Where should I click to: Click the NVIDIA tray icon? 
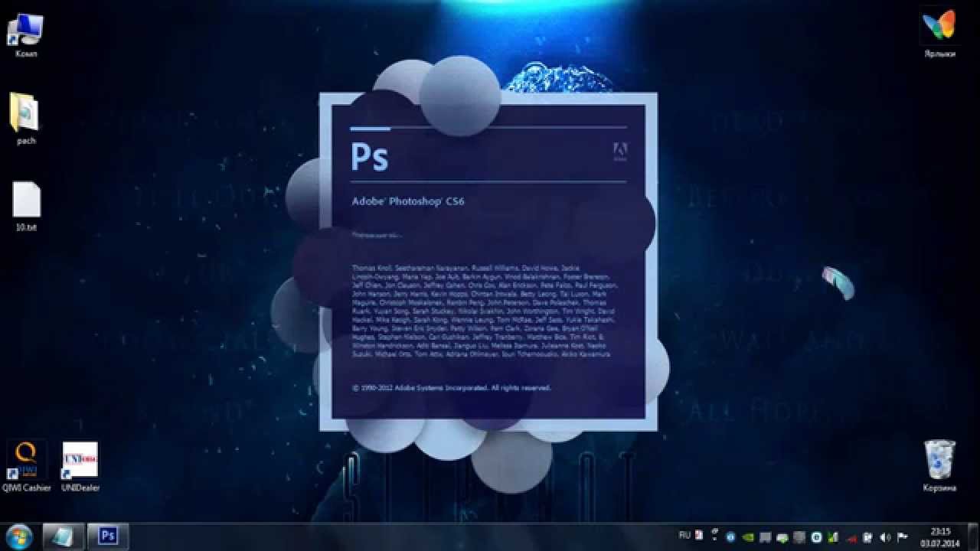[x=748, y=537]
